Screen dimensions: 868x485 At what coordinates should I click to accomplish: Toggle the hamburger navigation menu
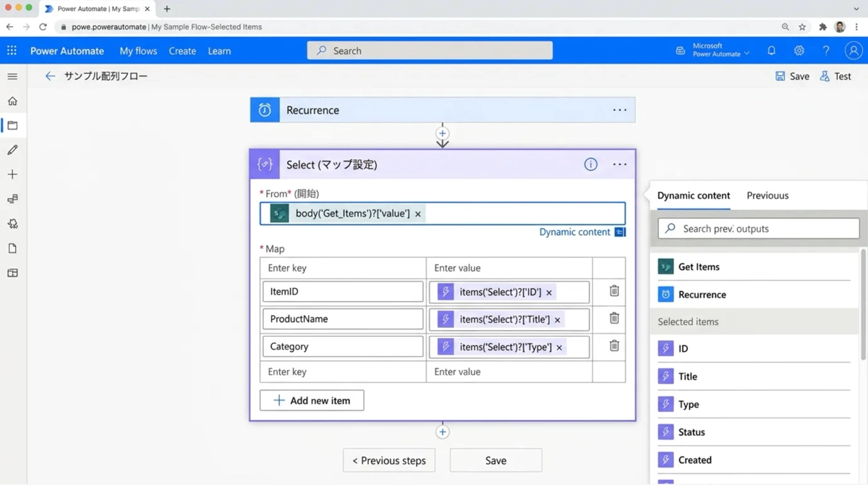12,76
